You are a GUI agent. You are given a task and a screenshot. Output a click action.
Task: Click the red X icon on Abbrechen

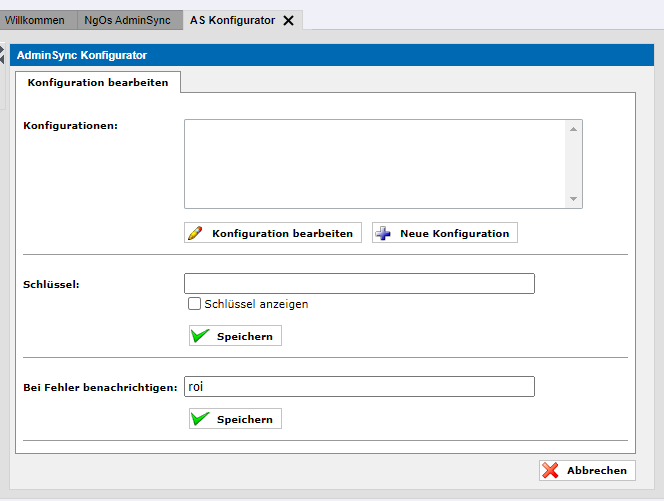click(550, 470)
